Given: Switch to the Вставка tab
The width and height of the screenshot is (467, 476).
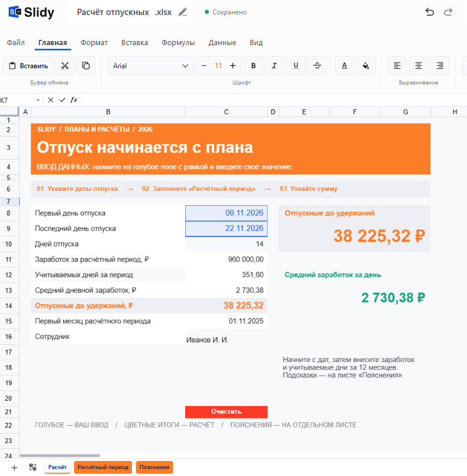Looking at the screenshot, I should [x=134, y=42].
